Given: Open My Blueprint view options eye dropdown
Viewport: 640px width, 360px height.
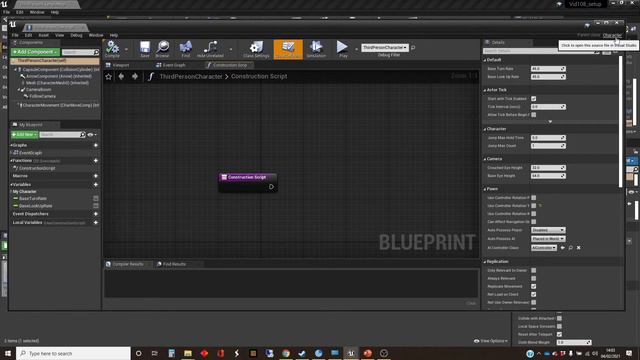Looking at the screenshot, I should (x=92, y=135).
